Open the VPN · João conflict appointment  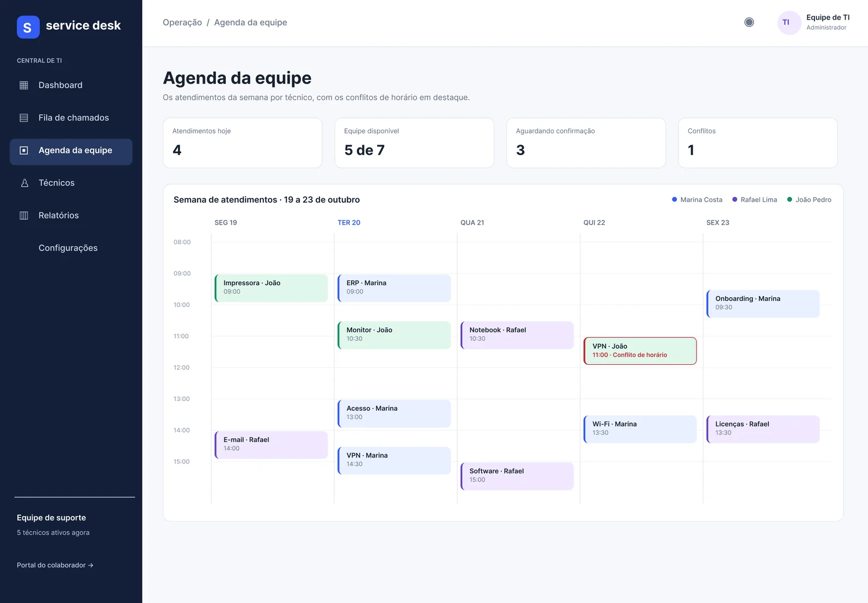pyautogui.click(x=640, y=351)
